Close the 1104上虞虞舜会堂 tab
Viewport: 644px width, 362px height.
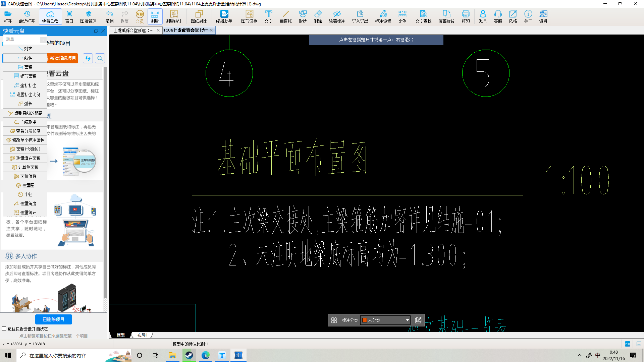point(211,30)
